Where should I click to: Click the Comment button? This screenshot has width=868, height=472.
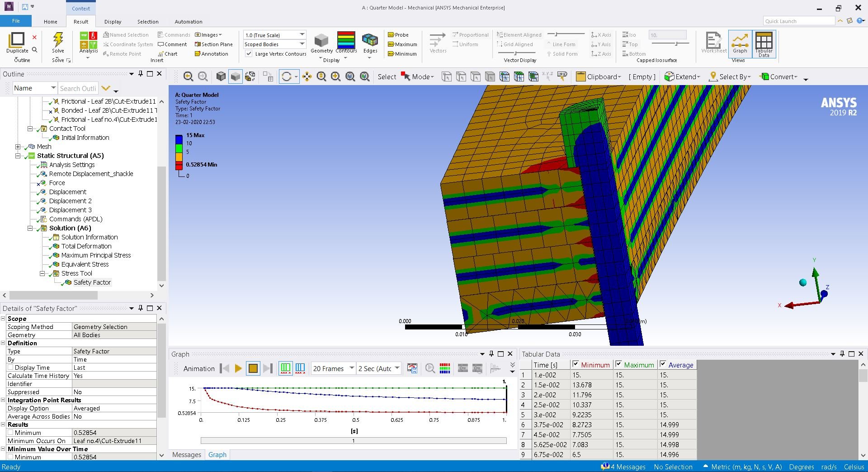coord(173,44)
